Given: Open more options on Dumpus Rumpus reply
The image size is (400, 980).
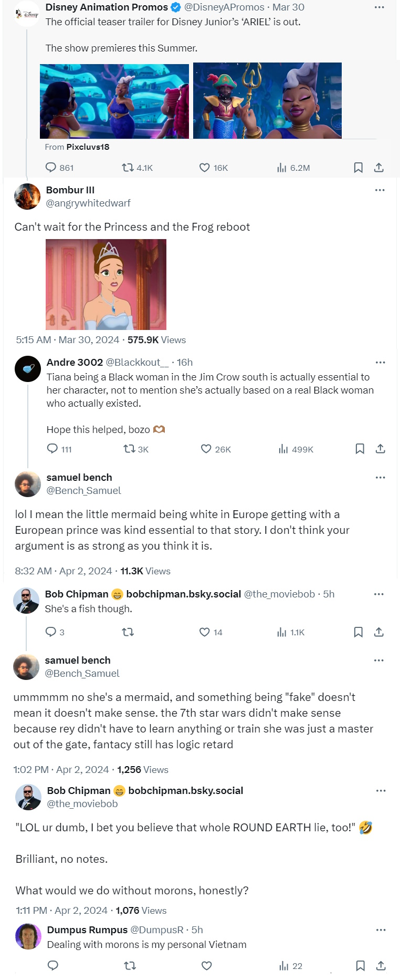Looking at the screenshot, I should pyautogui.click(x=381, y=930).
